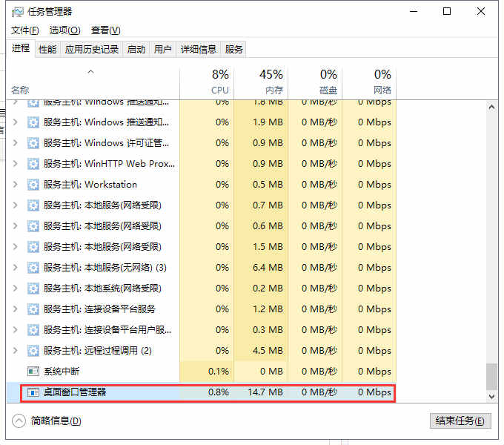
Task: Switch to the 详细信息 tab
Action: tap(199, 50)
